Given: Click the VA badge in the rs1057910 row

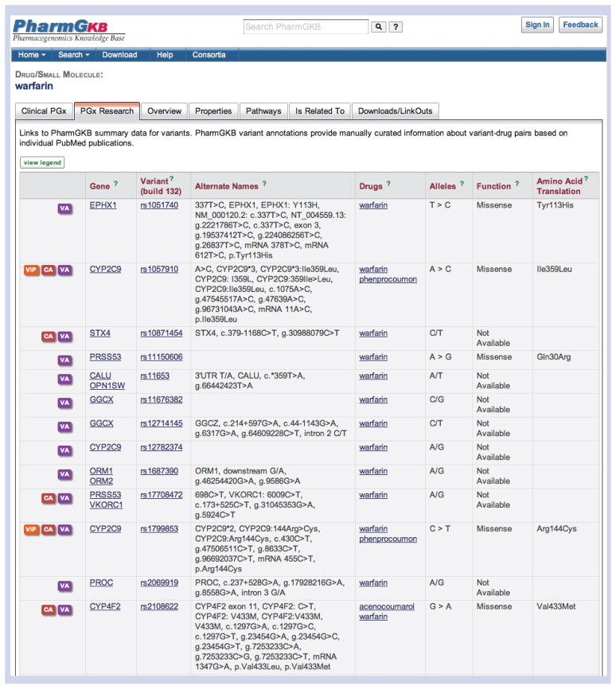Looking at the screenshot, I should [x=64, y=270].
